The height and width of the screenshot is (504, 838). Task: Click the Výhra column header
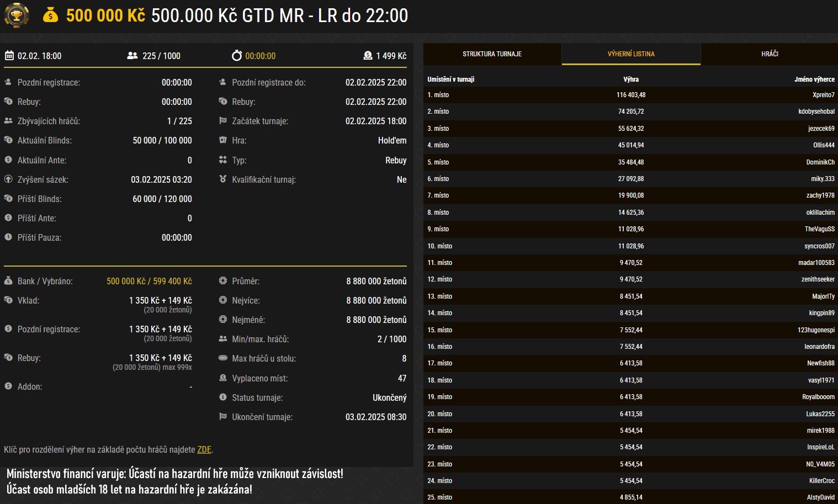[631, 79]
